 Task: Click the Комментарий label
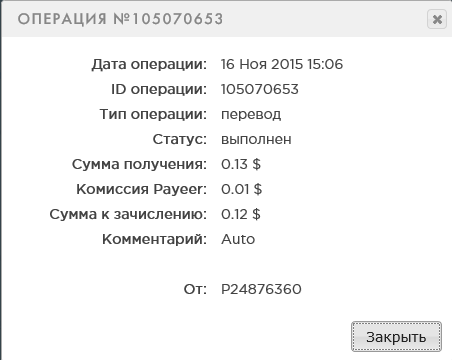[x=154, y=239]
